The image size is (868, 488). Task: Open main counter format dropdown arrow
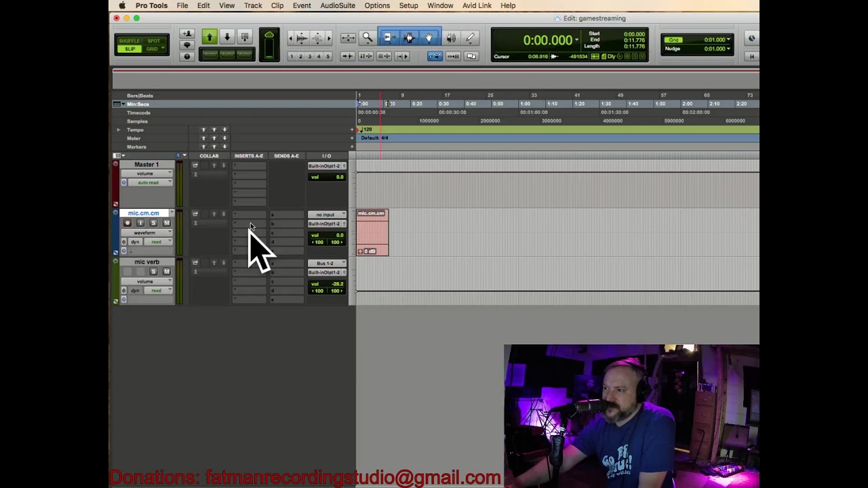(x=577, y=40)
